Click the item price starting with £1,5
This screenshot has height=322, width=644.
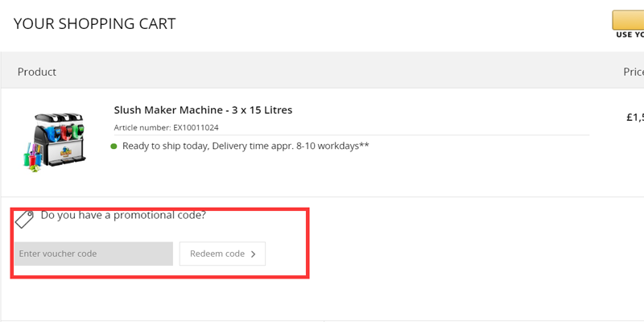(634, 118)
